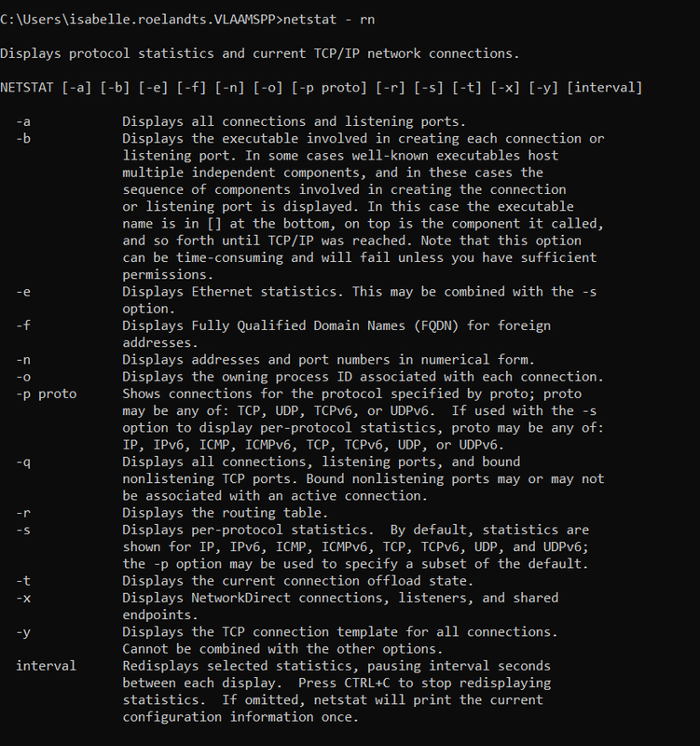Image resolution: width=700 pixels, height=746 pixels.
Task: Click the -n option flag
Action: 23,360
